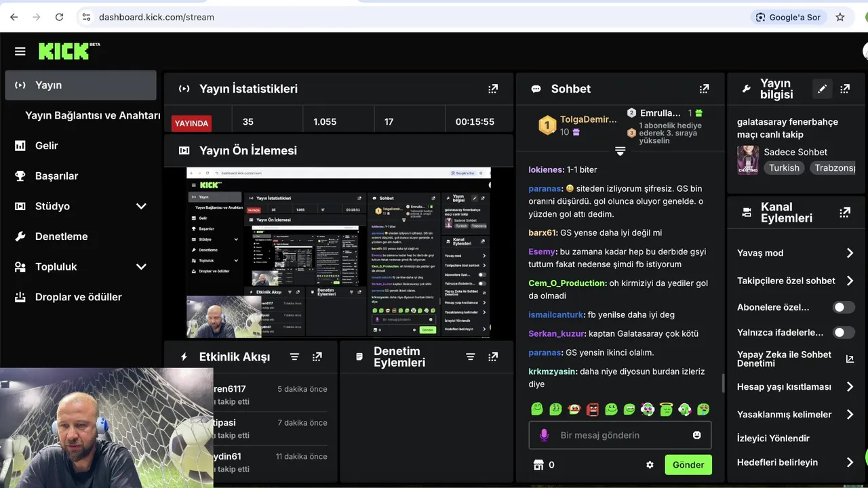Open Yapay Zeka ile Sohbet Denetimi external link

pos(850,359)
